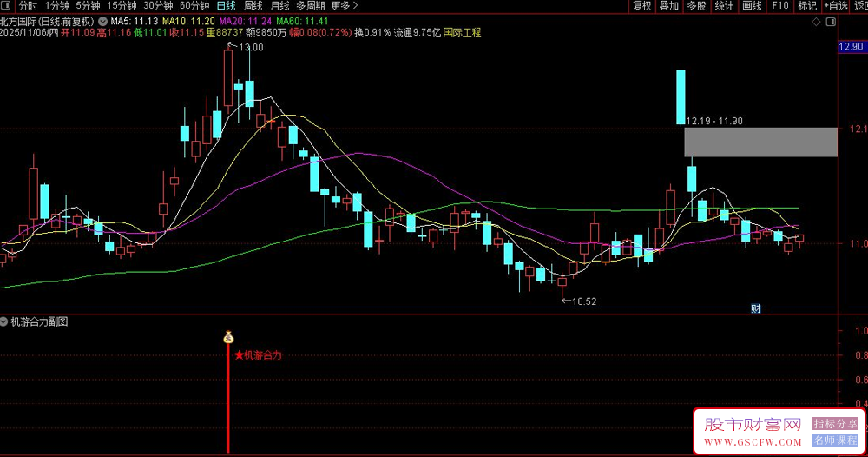Viewport: 868px width, 457px height.
Task: Open F10 company information
Action: click(x=780, y=5)
